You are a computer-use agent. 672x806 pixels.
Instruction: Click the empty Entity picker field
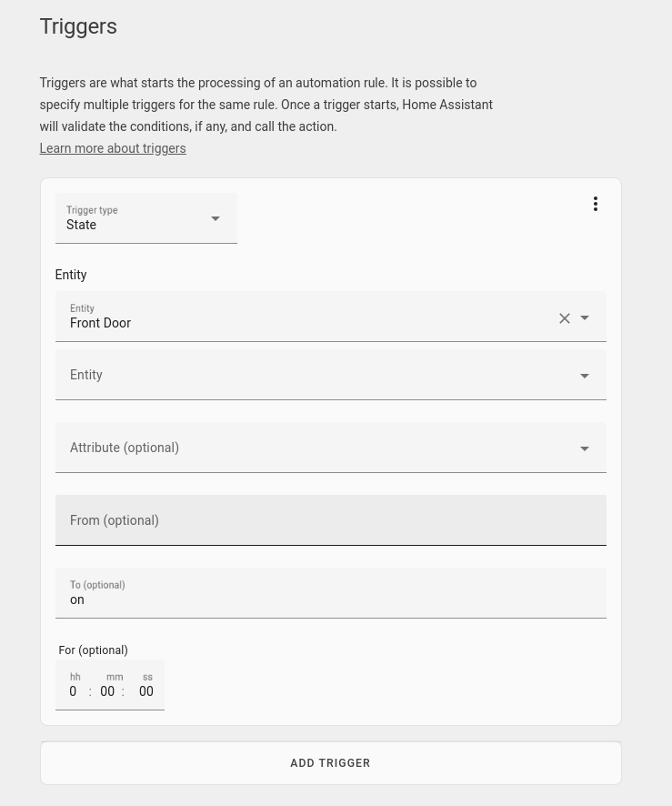331,375
